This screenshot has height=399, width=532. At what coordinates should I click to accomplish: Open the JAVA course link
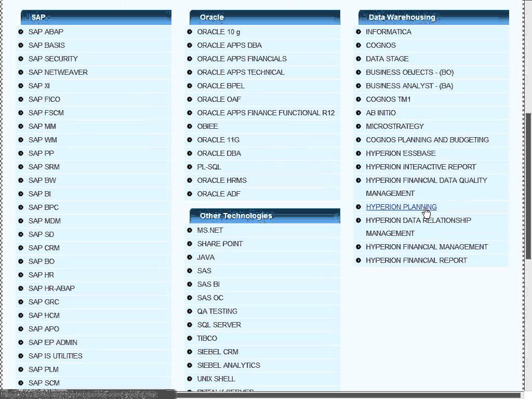[206, 258]
